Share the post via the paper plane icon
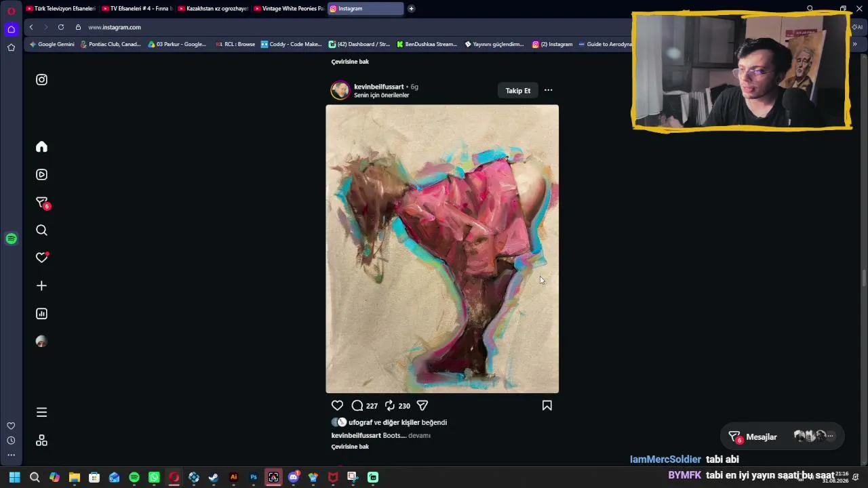The width and height of the screenshot is (868, 488). click(x=422, y=405)
